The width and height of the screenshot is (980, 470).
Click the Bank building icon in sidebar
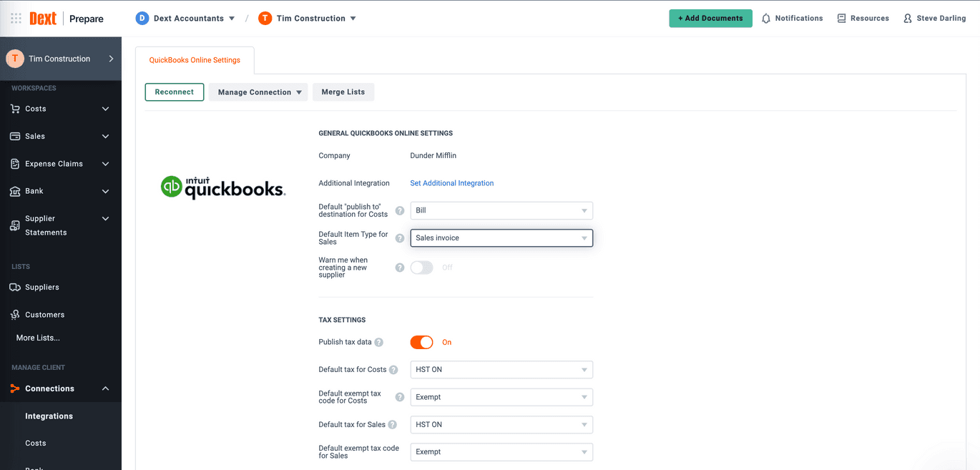pyautogui.click(x=15, y=191)
